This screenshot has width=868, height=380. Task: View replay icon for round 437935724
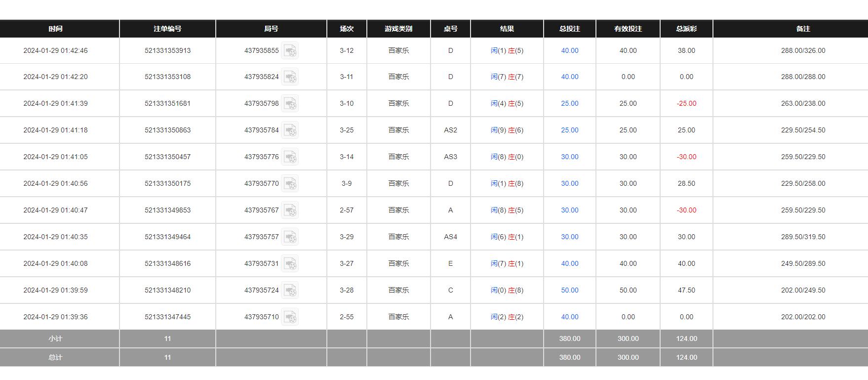(290, 291)
